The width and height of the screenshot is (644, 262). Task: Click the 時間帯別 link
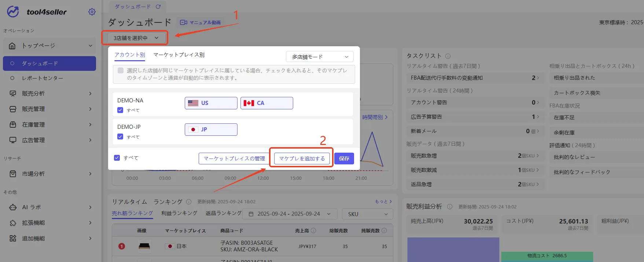375,117
